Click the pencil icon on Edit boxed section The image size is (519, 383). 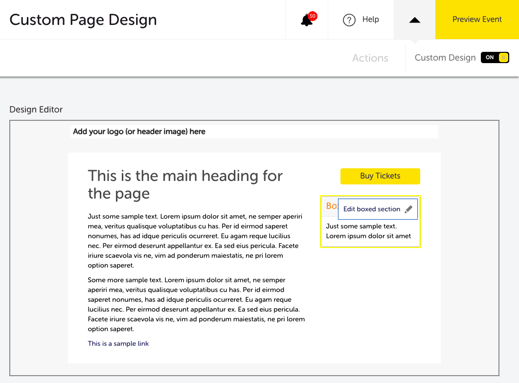[x=408, y=209]
